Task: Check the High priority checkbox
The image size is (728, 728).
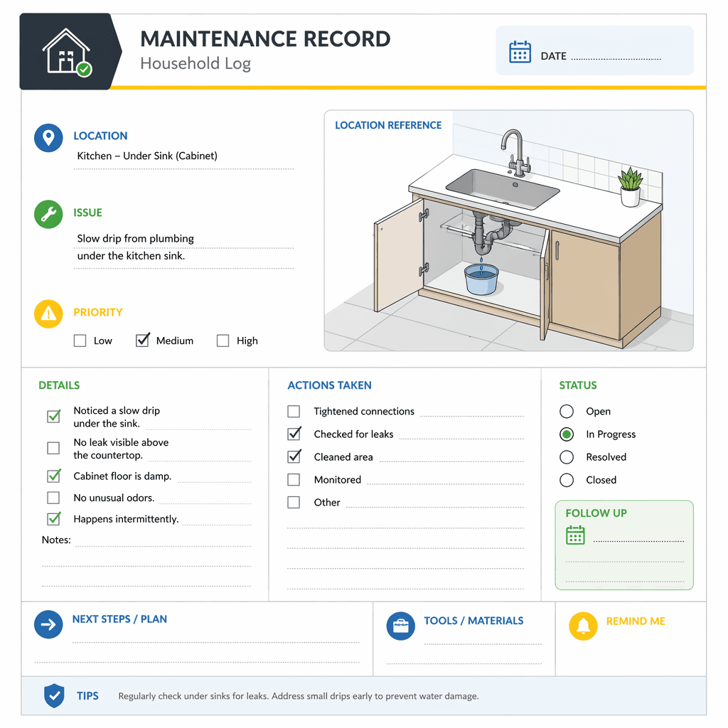Action: 223,341
